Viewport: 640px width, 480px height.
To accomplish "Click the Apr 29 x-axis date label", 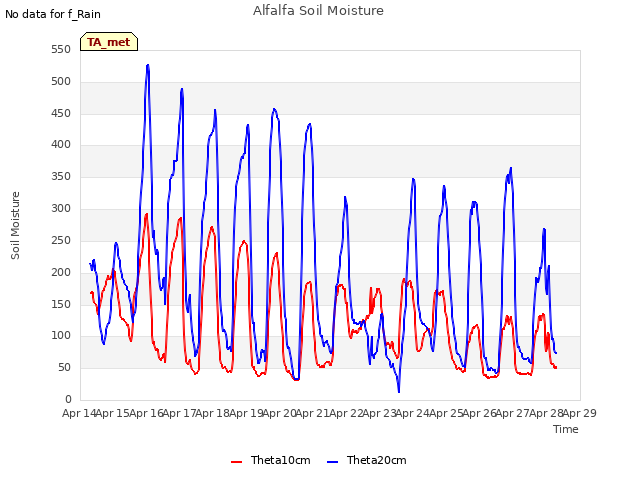I will click(x=580, y=413).
